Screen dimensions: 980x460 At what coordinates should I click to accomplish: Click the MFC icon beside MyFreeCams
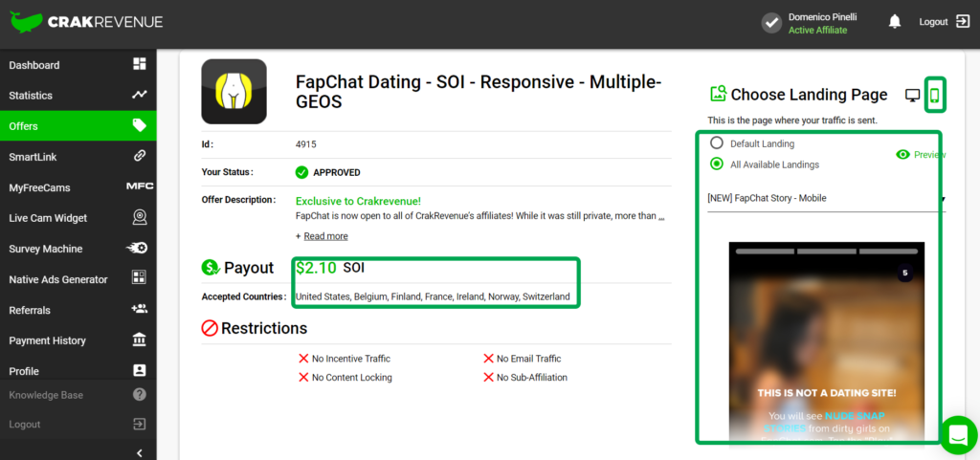coord(140,186)
